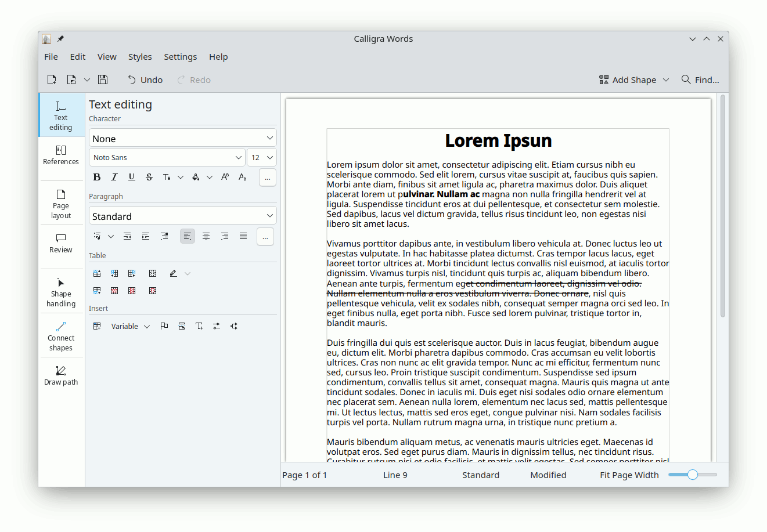
Task: Enable center paragraph alignment
Action: 206,236
